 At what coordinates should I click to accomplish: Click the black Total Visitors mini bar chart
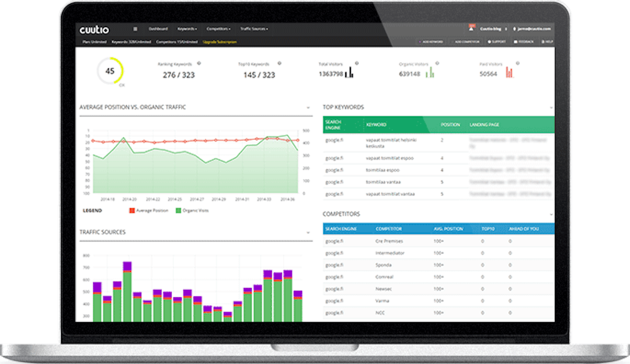click(x=349, y=72)
